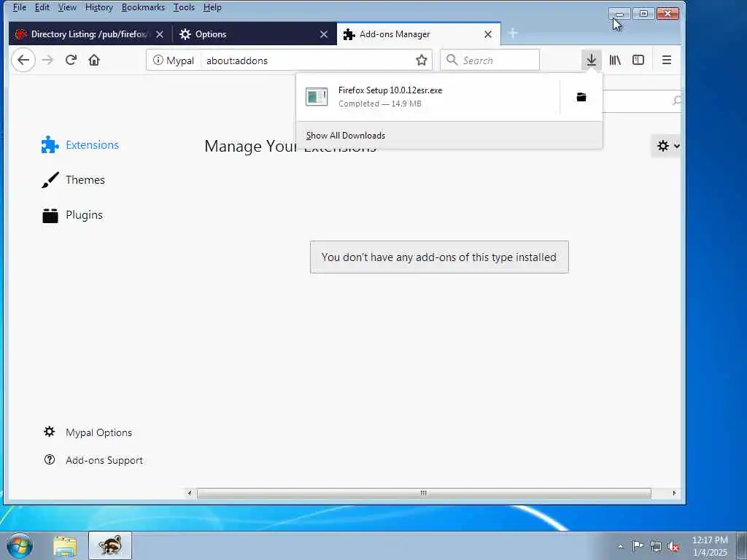Go to the Home page icon

[94, 60]
